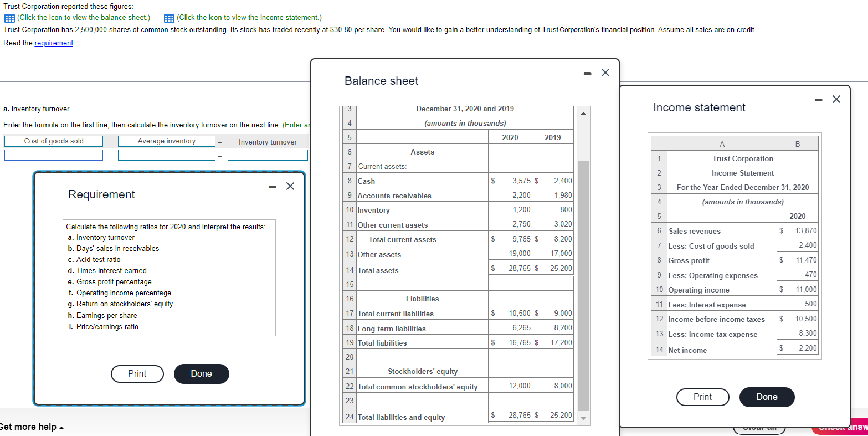Click 'b. Days' sales in receivables' requirement
This screenshot has height=436, width=868.
coord(112,249)
